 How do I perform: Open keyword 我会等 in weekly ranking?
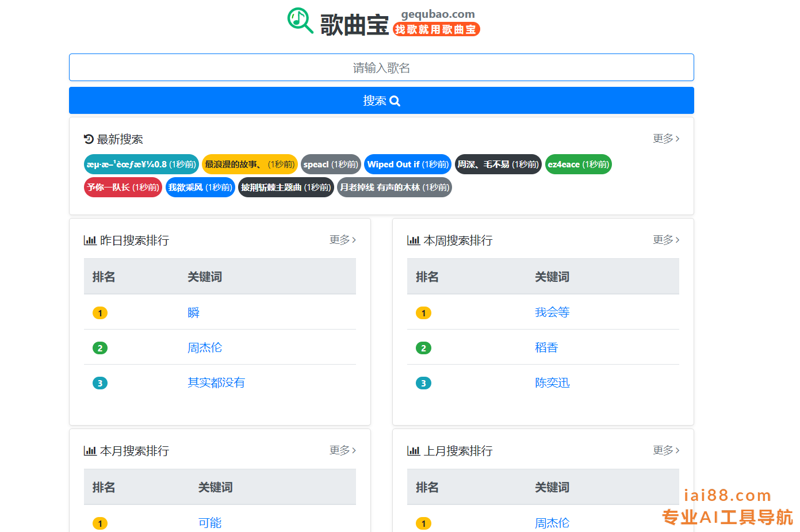point(552,312)
